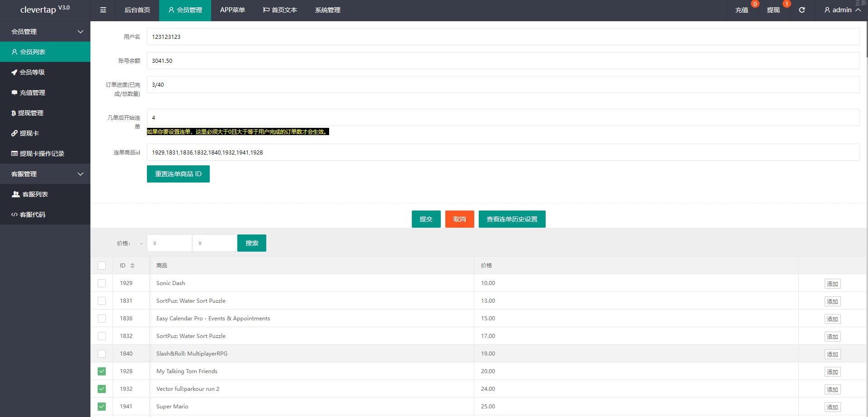The width and height of the screenshot is (868, 417).
Task: Toggle the select-all checkbox in table header
Action: click(102, 266)
